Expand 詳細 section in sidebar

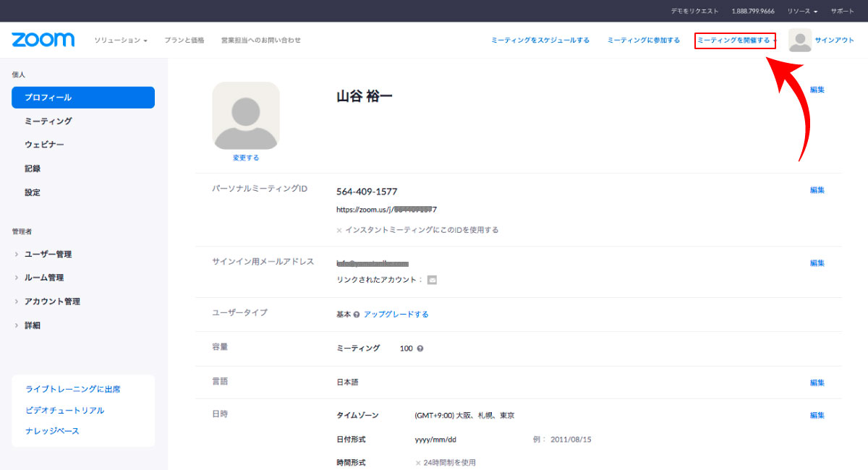pos(27,325)
